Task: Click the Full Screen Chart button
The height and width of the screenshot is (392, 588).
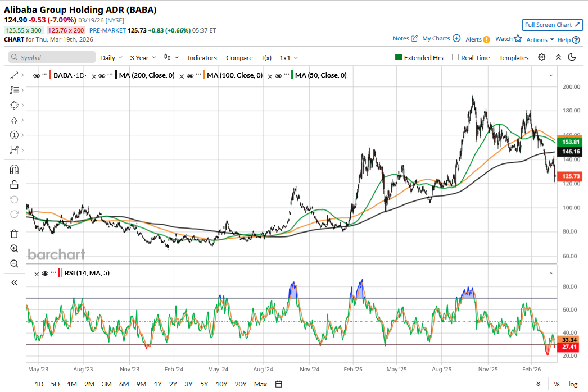Action: (552, 25)
